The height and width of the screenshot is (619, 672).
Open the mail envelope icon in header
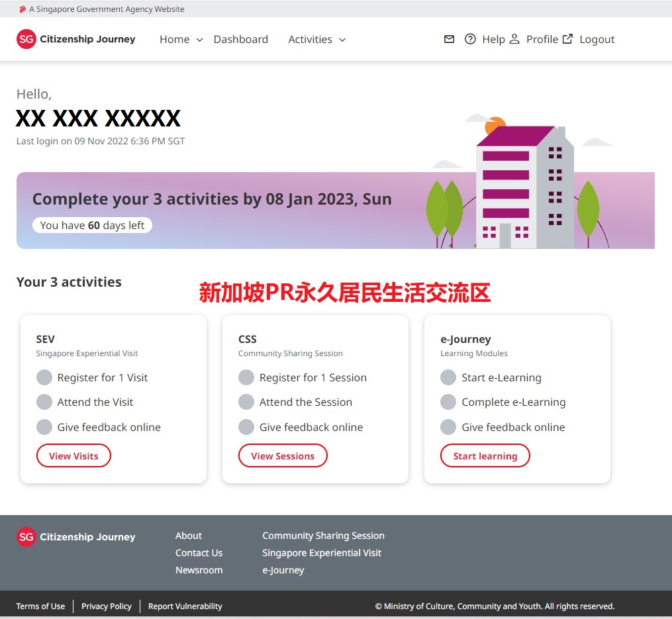point(449,39)
